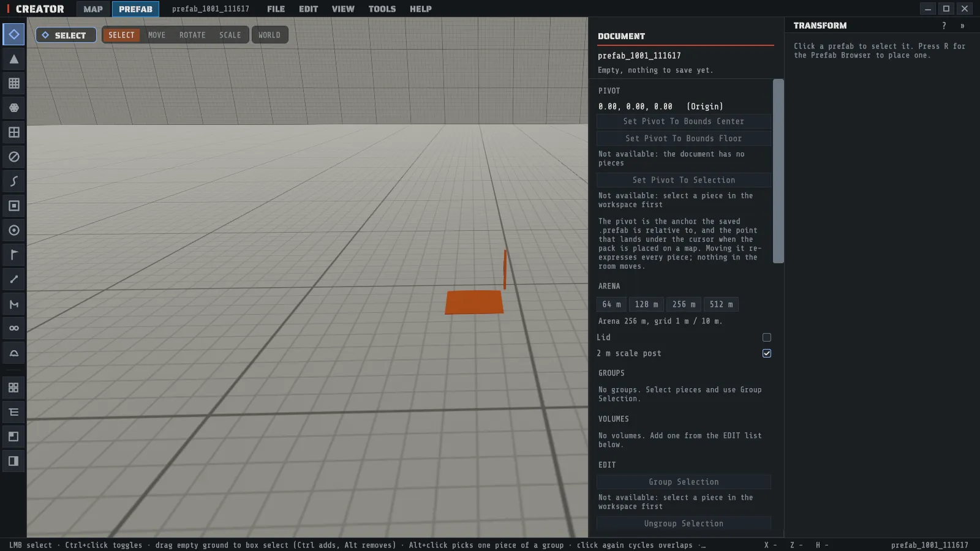This screenshot has width=980, height=551.
Task: Pick the M-shaped tool icon
Action: click(13, 304)
